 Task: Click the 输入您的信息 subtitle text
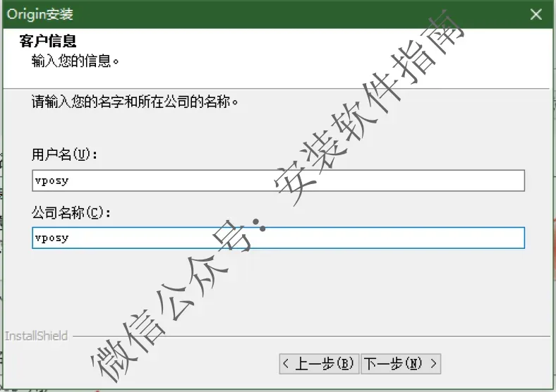(75, 61)
